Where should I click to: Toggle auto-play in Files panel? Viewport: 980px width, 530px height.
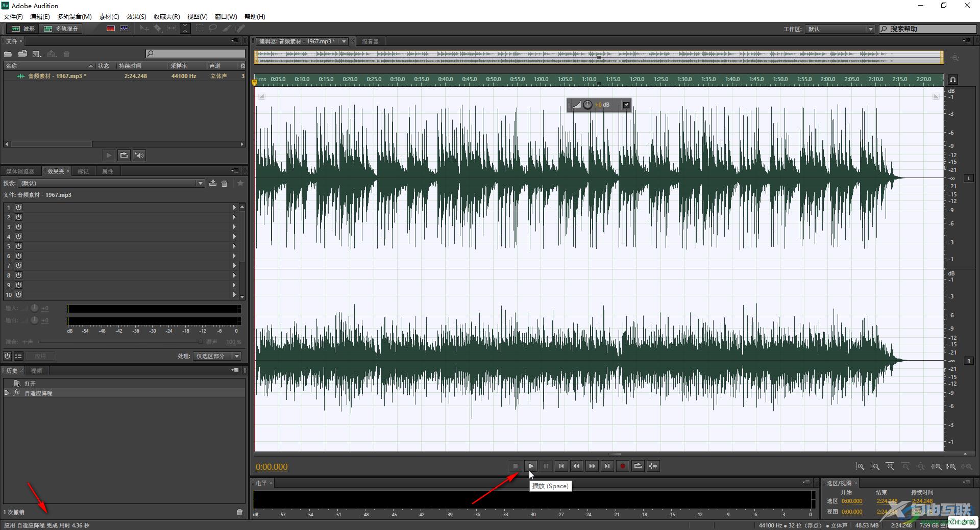[x=139, y=155]
